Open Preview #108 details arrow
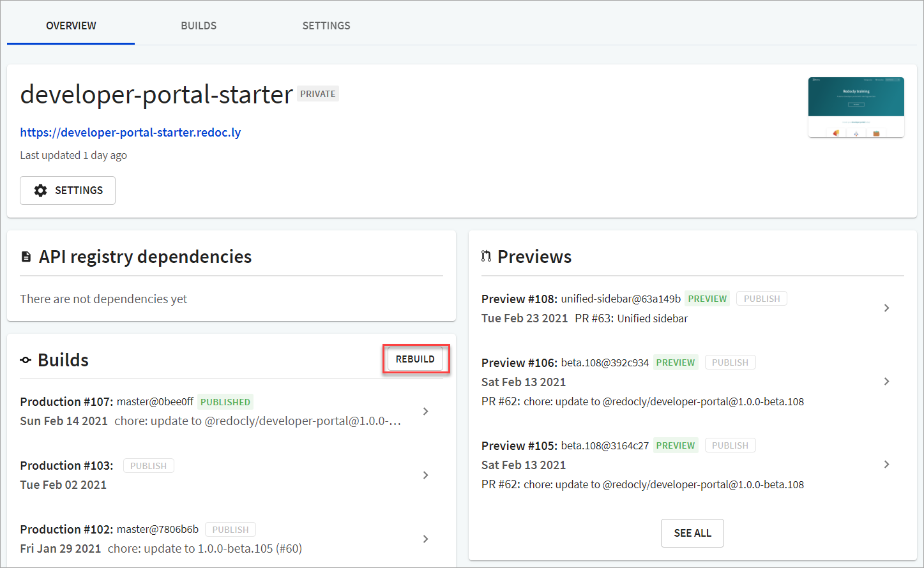The image size is (924, 568). 886,308
